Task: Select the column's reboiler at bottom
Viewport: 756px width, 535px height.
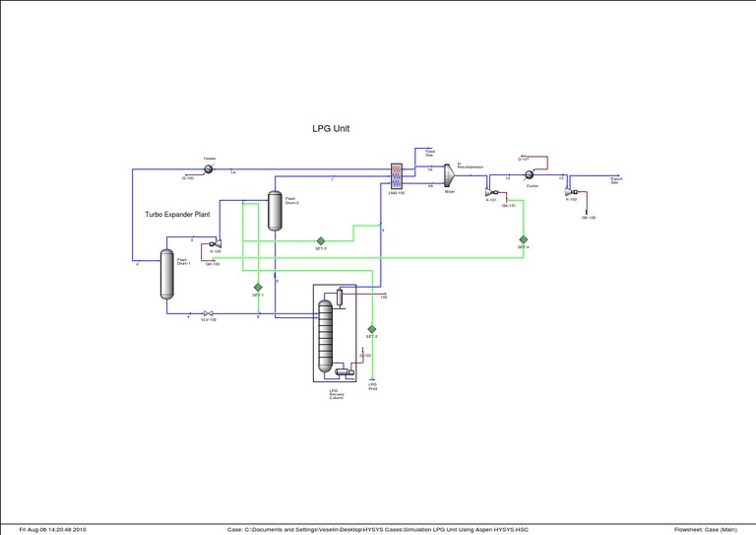Action: (x=345, y=372)
